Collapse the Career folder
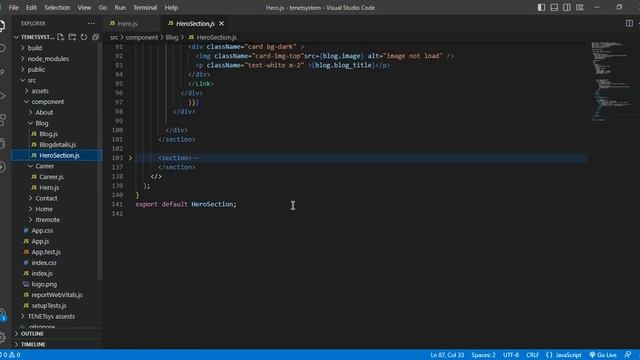 point(44,166)
